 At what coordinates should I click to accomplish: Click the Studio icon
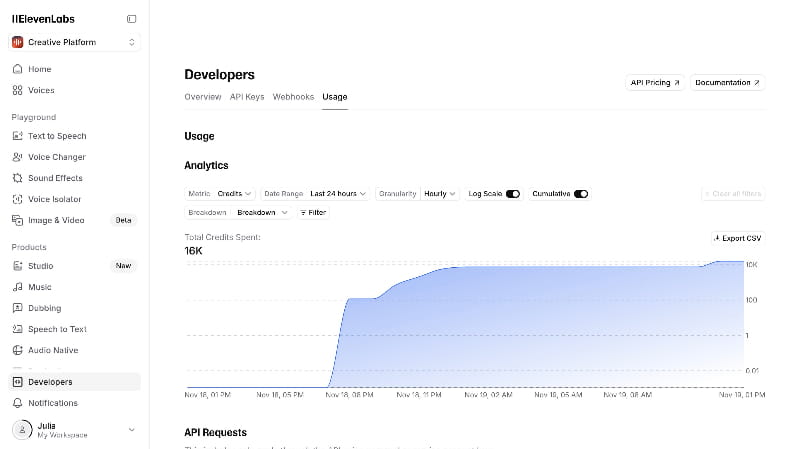(x=17, y=266)
